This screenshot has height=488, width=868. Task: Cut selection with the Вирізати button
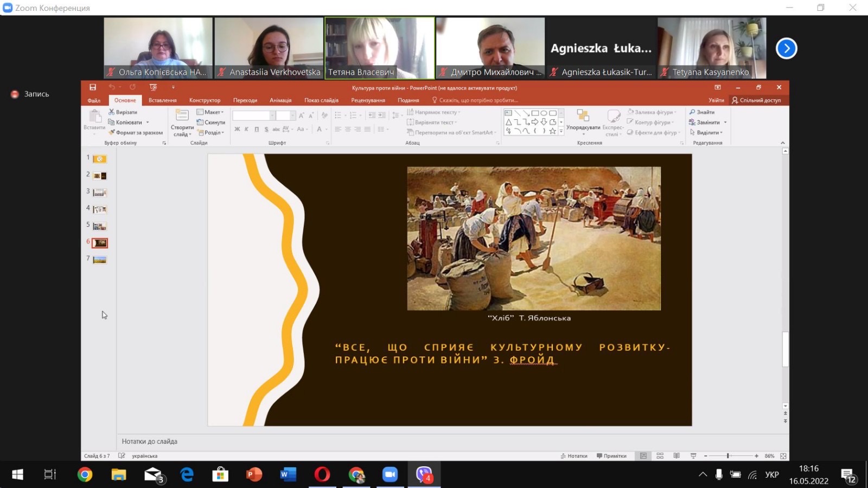pyautogui.click(x=123, y=112)
